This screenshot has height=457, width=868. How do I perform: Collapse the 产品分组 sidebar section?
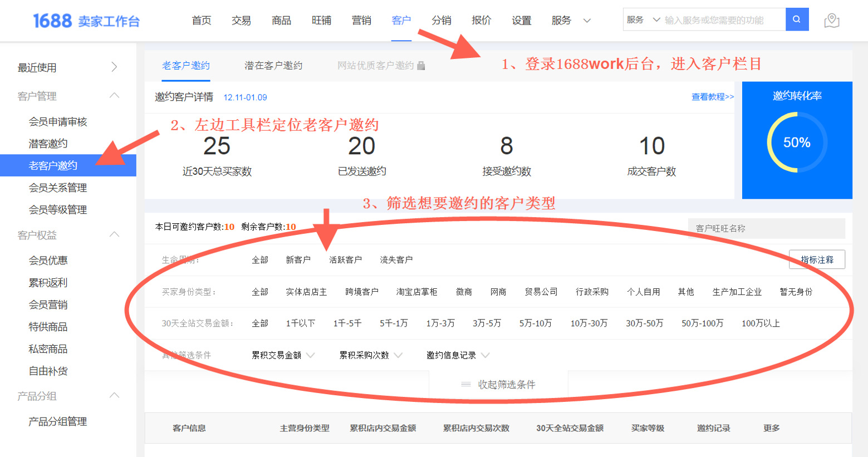[x=114, y=395]
